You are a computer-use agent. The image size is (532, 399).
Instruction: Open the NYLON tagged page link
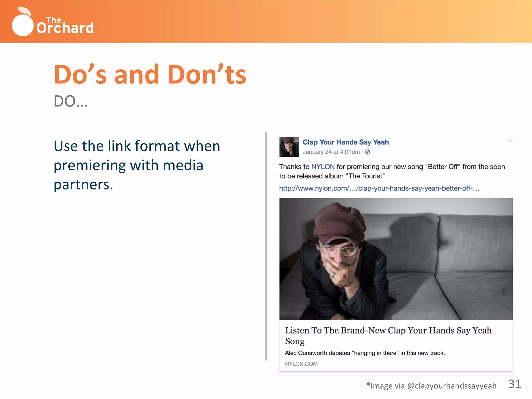[323, 167]
